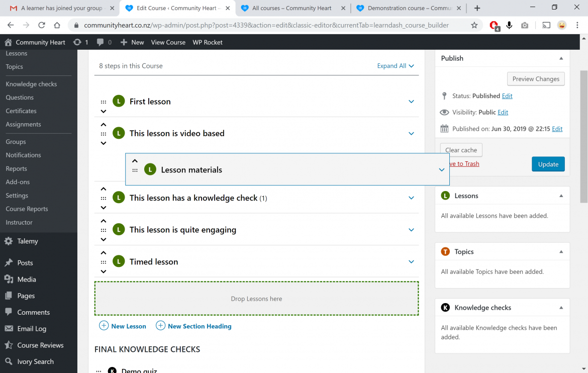Move Lesson materials up with arrow
The height and width of the screenshot is (373, 588).
tap(135, 161)
